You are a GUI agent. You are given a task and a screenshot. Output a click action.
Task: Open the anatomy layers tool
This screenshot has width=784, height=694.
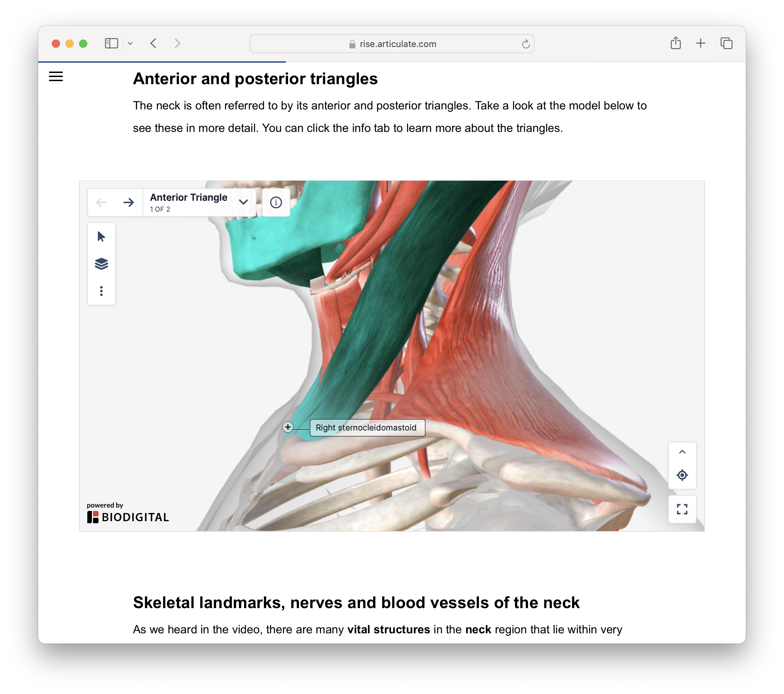point(101,264)
